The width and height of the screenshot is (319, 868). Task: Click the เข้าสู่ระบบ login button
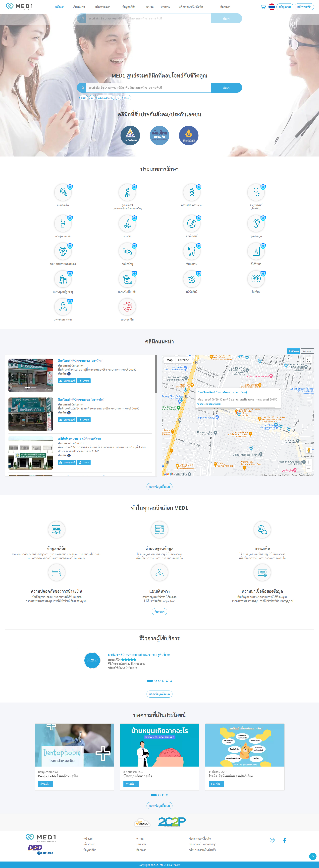pyautogui.click(x=285, y=7)
